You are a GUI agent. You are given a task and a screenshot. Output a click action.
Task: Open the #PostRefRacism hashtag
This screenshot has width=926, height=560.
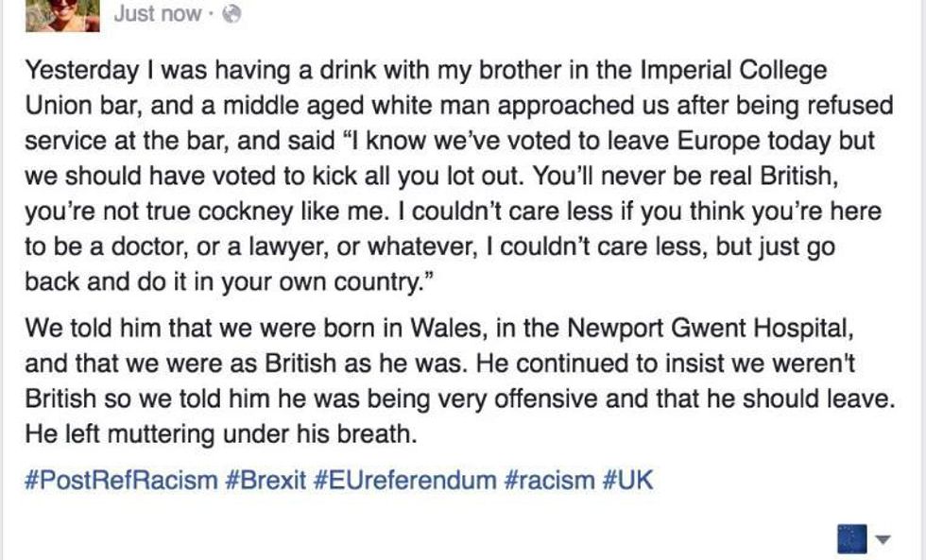tap(120, 480)
